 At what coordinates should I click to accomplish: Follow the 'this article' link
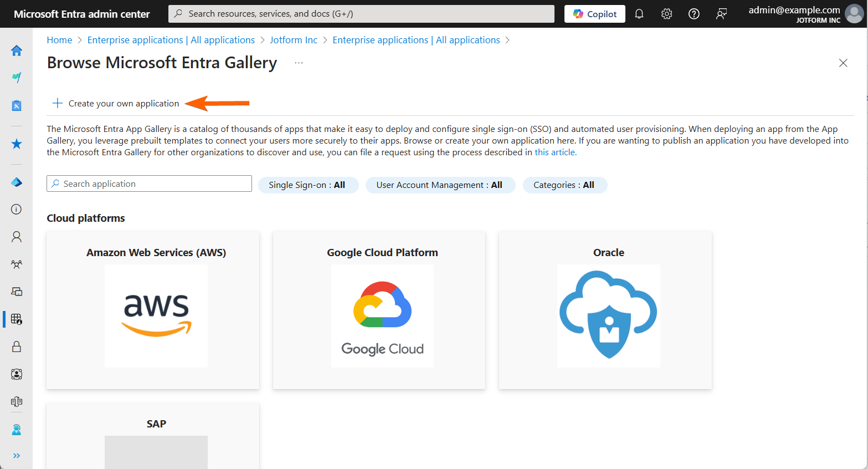pos(555,152)
